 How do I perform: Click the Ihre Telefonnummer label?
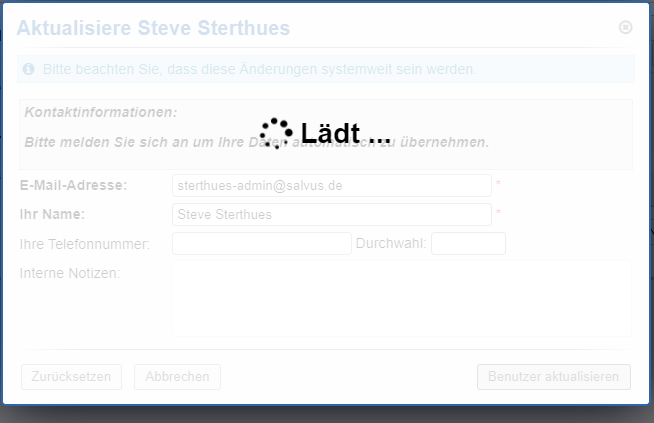pyautogui.click(x=85, y=244)
